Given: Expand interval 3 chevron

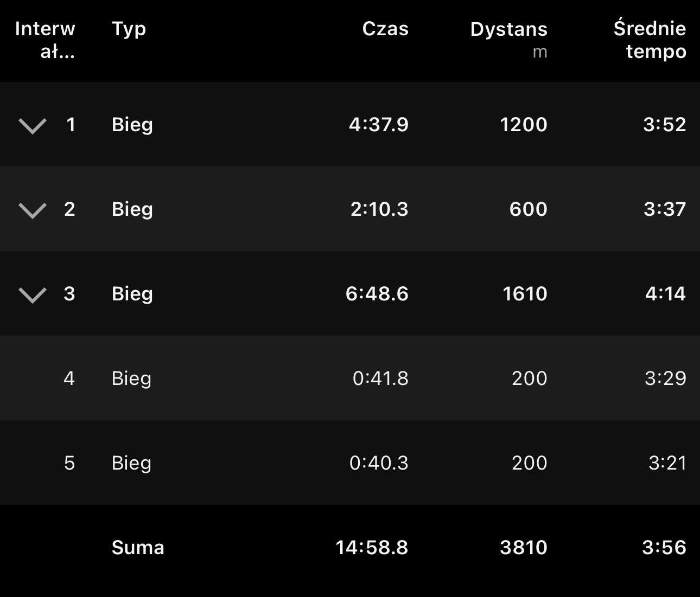Looking at the screenshot, I should (x=33, y=295).
